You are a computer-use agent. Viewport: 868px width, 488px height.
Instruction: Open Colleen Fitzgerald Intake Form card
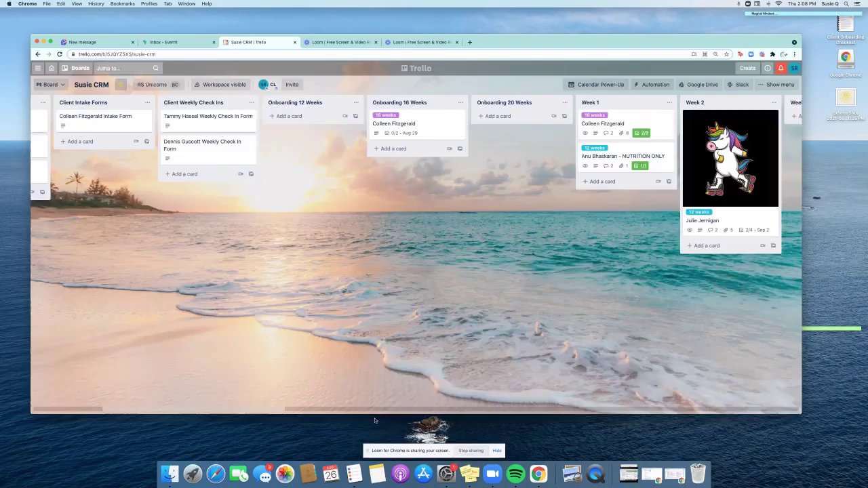tap(103, 120)
